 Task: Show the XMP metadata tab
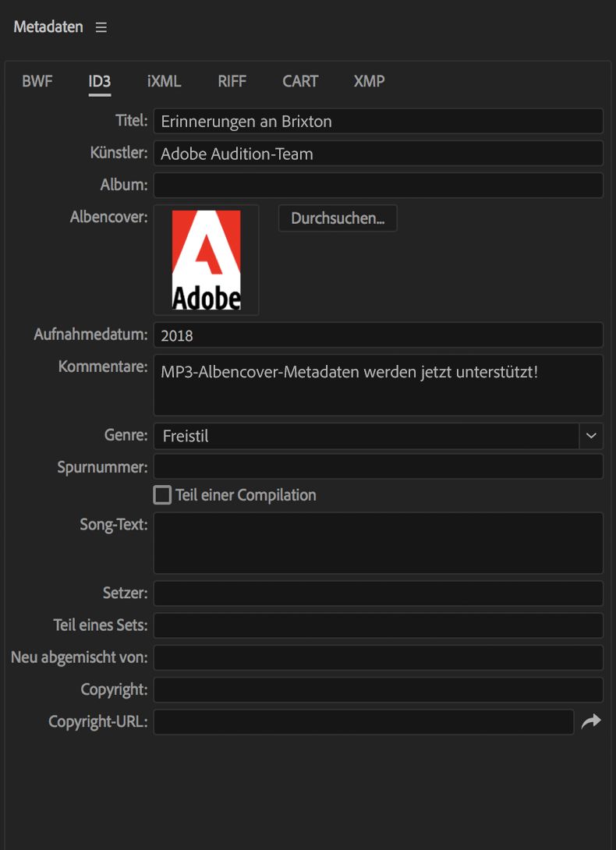click(369, 81)
